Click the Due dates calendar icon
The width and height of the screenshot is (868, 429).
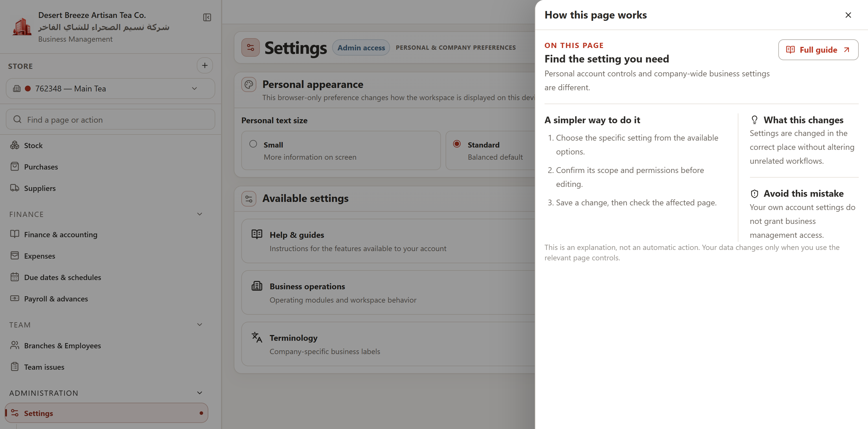point(14,277)
